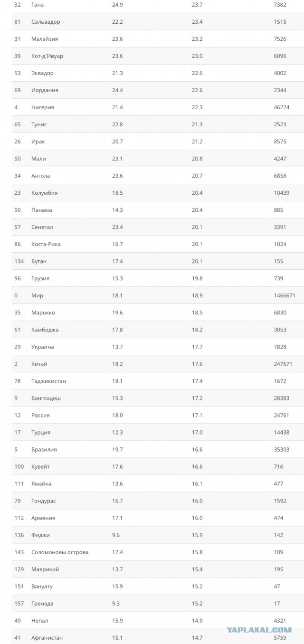
Task: Click the value 1466671 for Мир
Action: pos(285,295)
